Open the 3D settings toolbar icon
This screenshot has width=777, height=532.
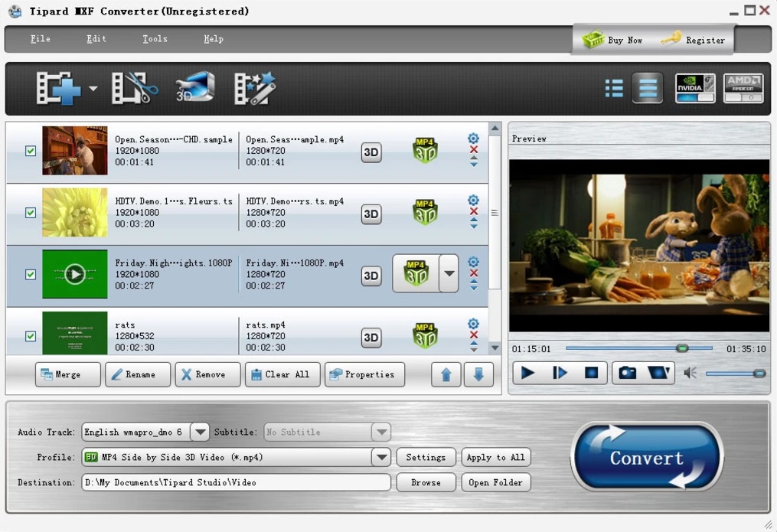pyautogui.click(x=195, y=87)
